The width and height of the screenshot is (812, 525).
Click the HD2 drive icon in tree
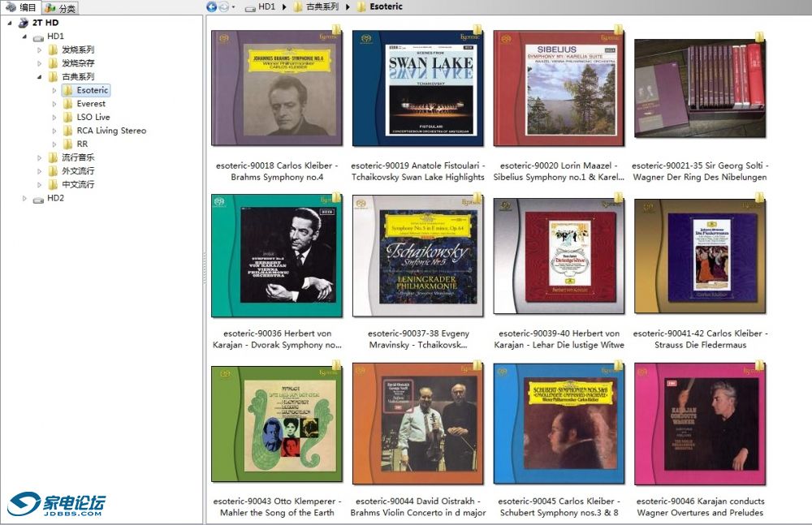tap(38, 200)
